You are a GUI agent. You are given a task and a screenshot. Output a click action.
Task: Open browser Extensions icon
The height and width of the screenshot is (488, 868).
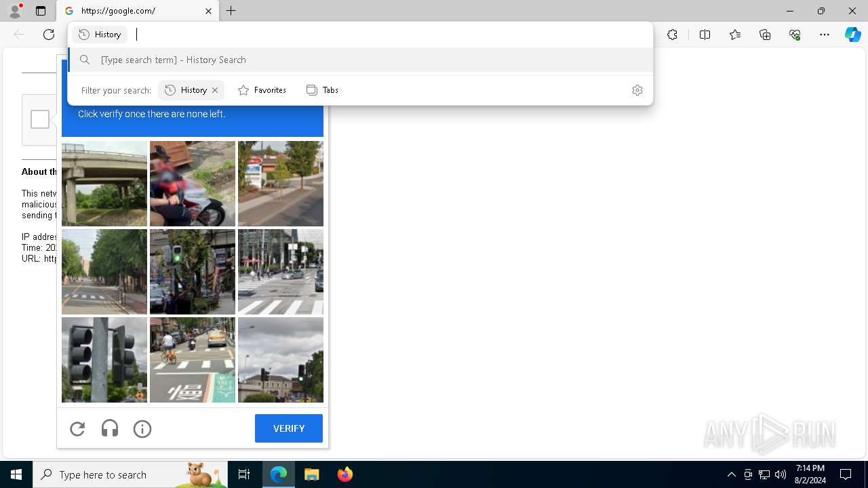[672, 35]
